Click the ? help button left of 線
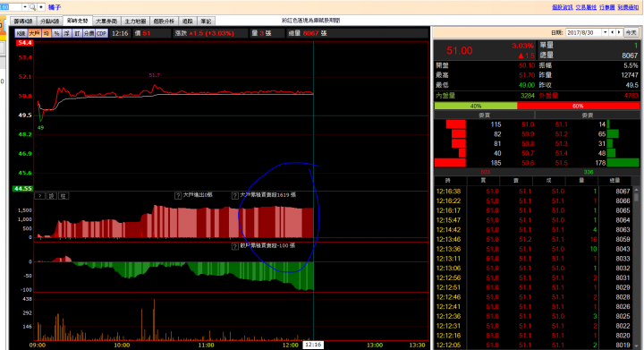This screenshot has height=350, width=644. 40,196
